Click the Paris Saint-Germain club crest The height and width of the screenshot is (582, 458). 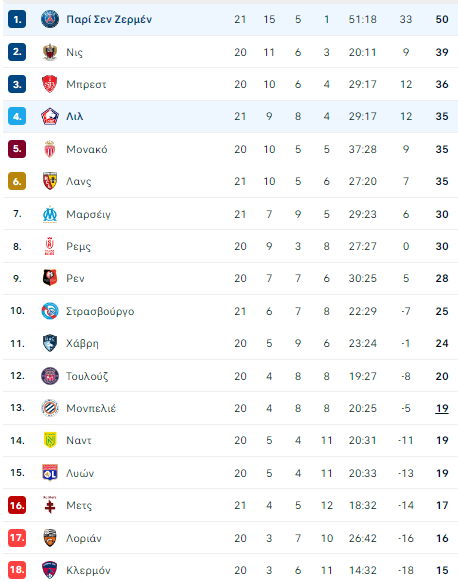pyautogui.click(x=50, y=19)
